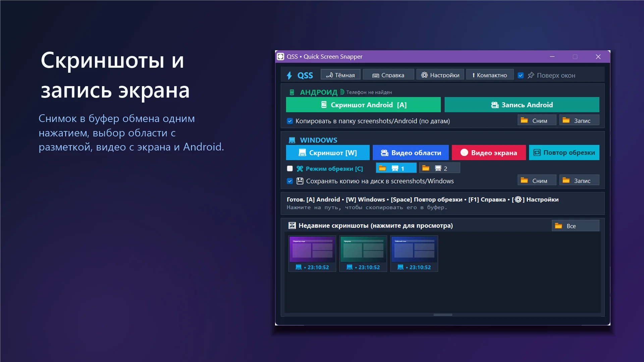This screenshot has width=644, height=362.
Task: Select monitor 2 button
Action: pos(439,168)
